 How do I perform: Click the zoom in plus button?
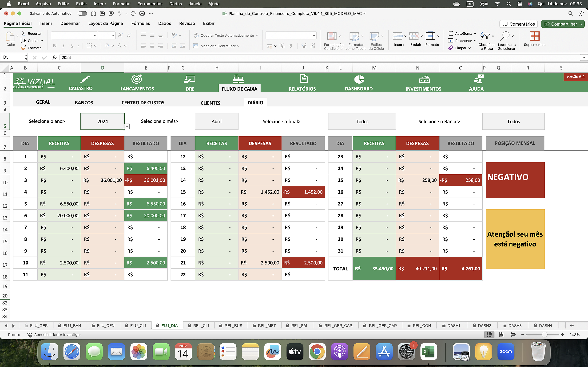[563, 335]
